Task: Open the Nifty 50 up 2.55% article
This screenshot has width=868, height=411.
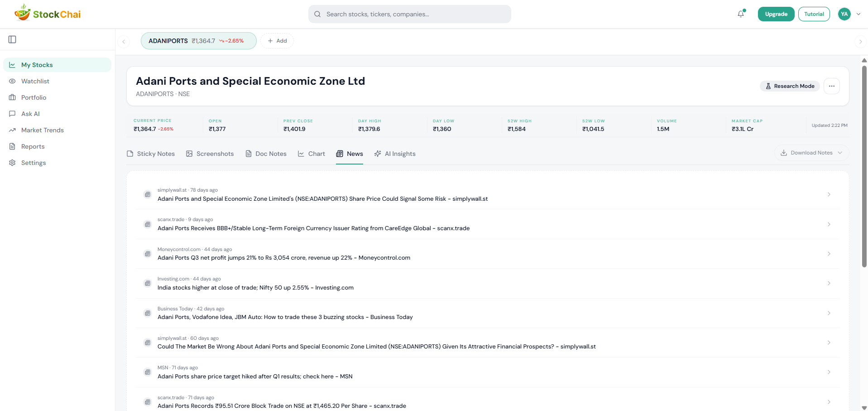Action: (488, 283)
